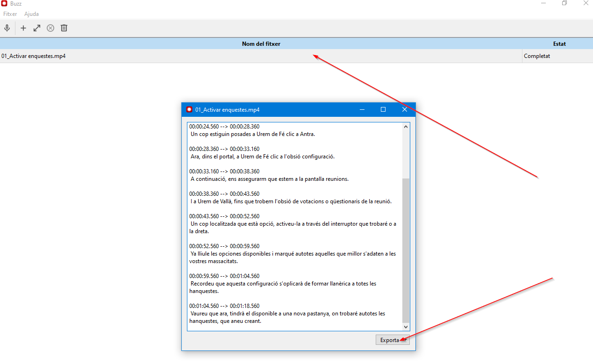Click the plus icon to import file

pyautogui.click(x=23, y=28)
